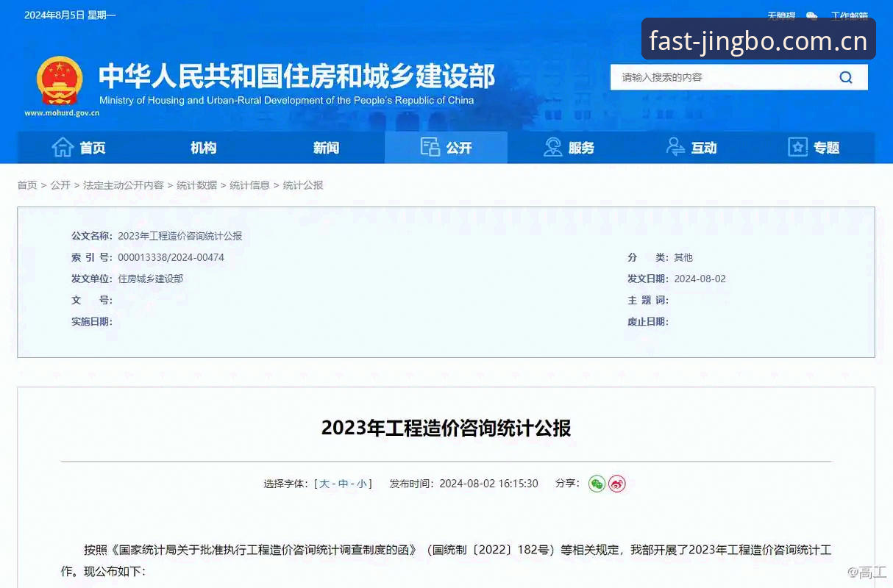Click the national emblem logo
The height and width of the screenshot is (588, 893).
point(60,81)
